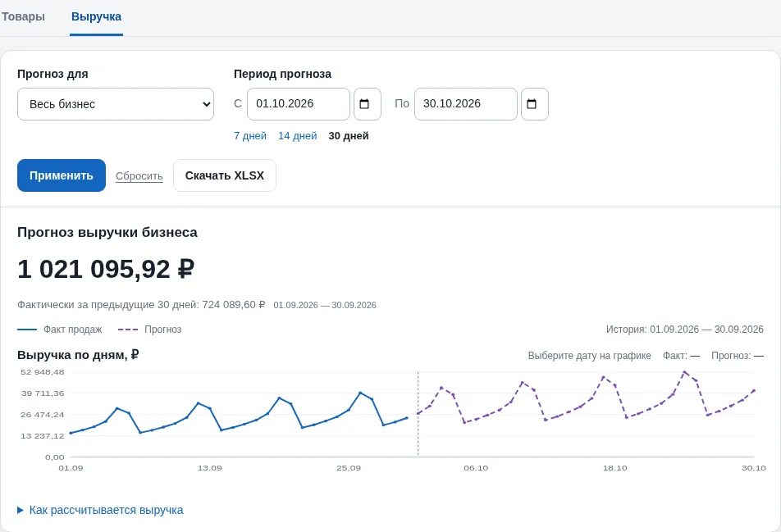Click the 724 089,60 ₽ actual revenue text
781x532 pixels.
(x=234, y=305)
